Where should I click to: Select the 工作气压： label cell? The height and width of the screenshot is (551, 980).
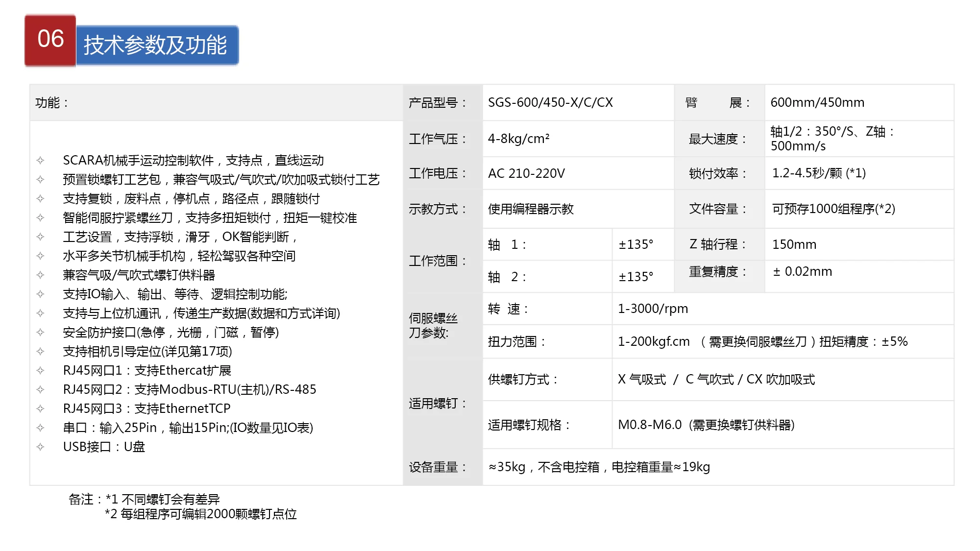(443, 139)
